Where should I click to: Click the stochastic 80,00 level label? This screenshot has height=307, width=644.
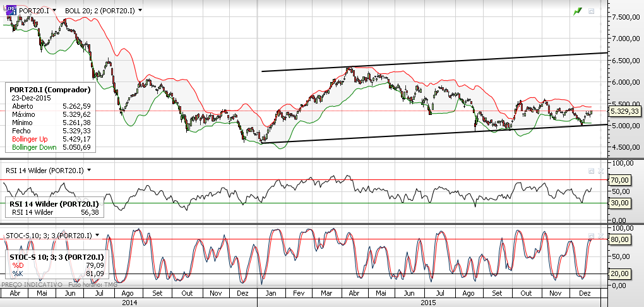620,239
